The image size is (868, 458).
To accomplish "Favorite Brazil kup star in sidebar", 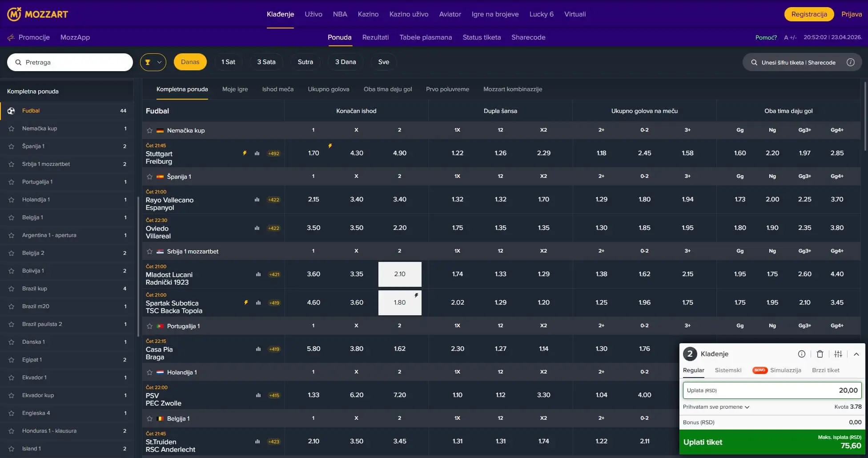I will click(x=12, y=289).
